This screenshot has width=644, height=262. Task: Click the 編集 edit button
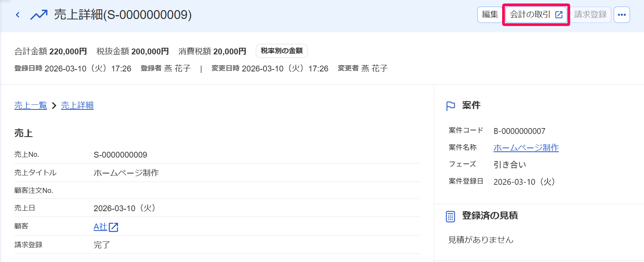490,15
